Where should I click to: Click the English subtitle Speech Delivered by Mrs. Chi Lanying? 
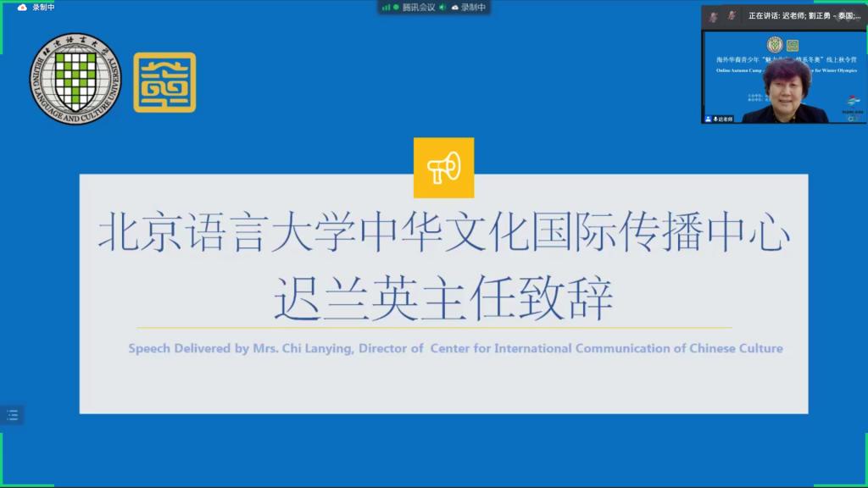point(455,348)
